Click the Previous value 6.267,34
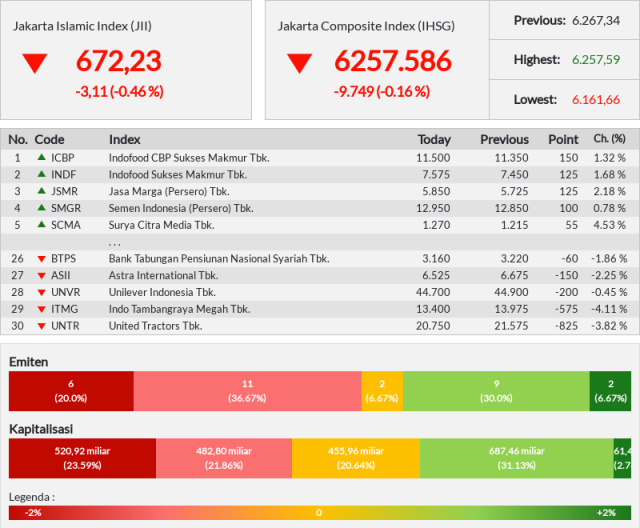 [x=596, y=20]
